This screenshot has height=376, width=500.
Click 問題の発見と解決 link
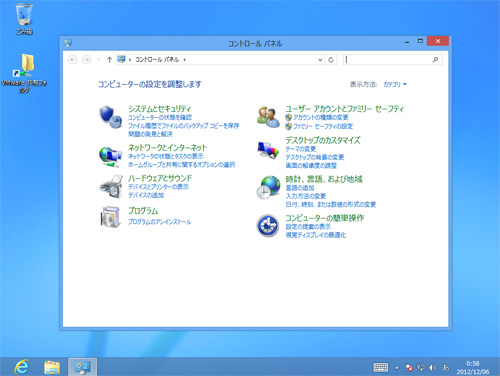(x=150, y=134)
